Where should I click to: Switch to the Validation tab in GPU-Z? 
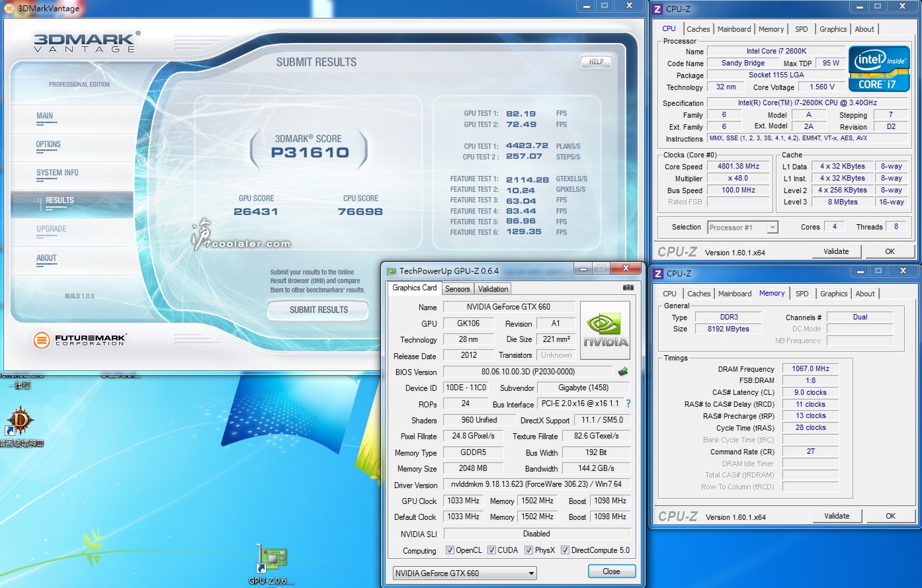(493, 289)
